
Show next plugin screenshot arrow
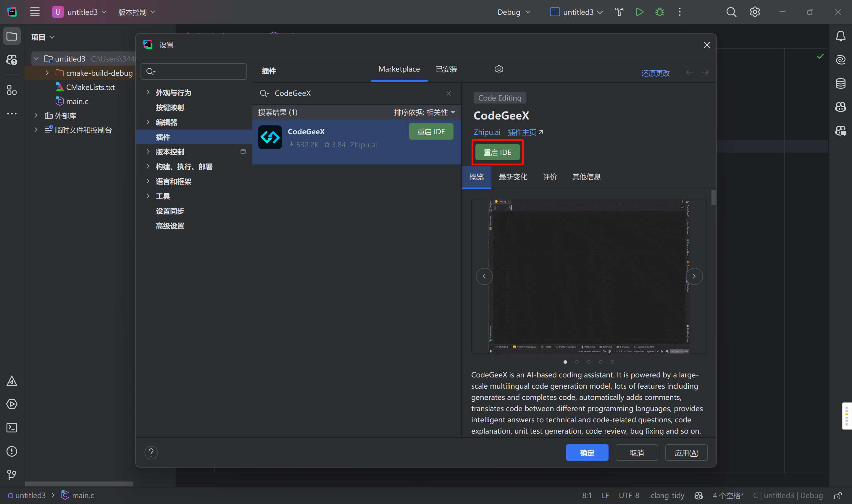pos(694,277)
